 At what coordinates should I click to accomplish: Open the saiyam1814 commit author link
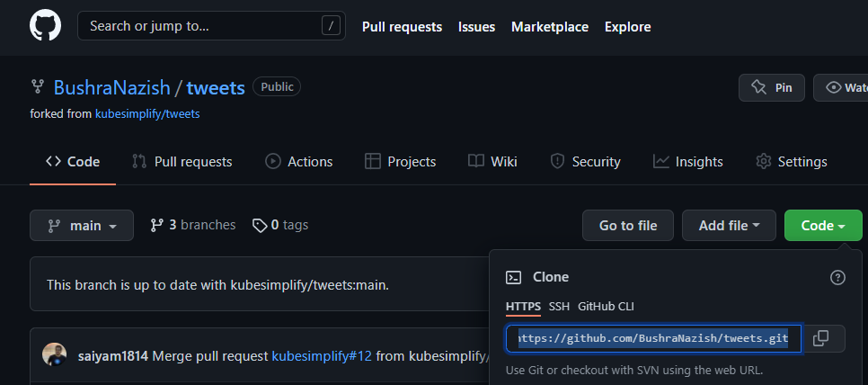click(113, 356)
